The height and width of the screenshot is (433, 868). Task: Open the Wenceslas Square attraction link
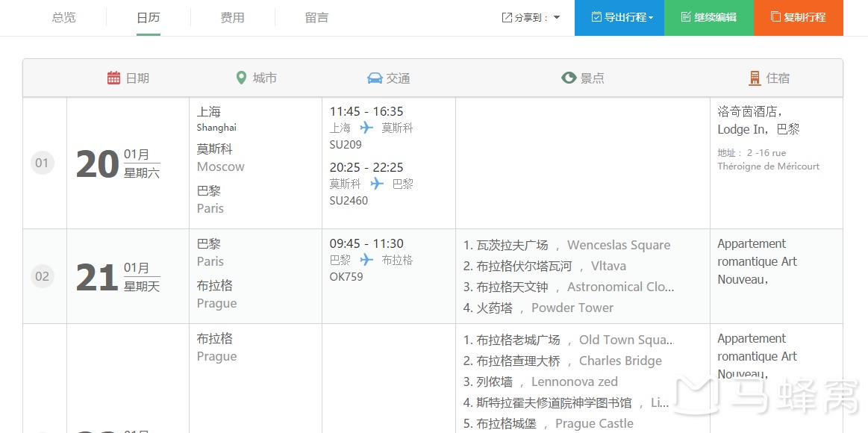tap(619, 246)
